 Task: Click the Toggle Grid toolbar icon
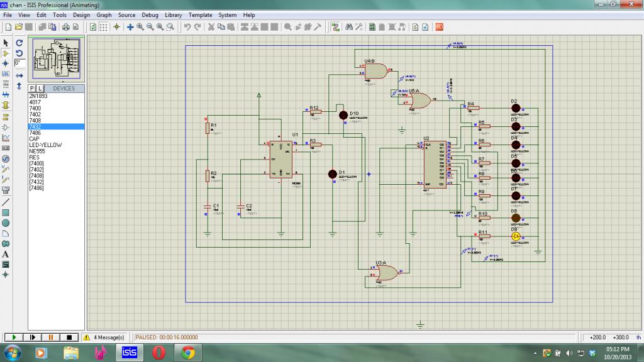(x=104, y=27)
